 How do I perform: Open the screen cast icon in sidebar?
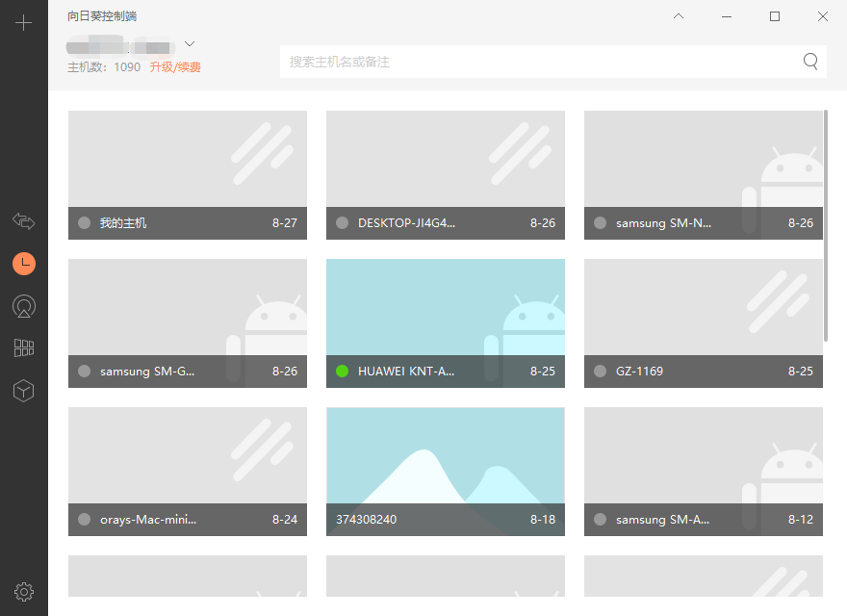coord(24,306)
